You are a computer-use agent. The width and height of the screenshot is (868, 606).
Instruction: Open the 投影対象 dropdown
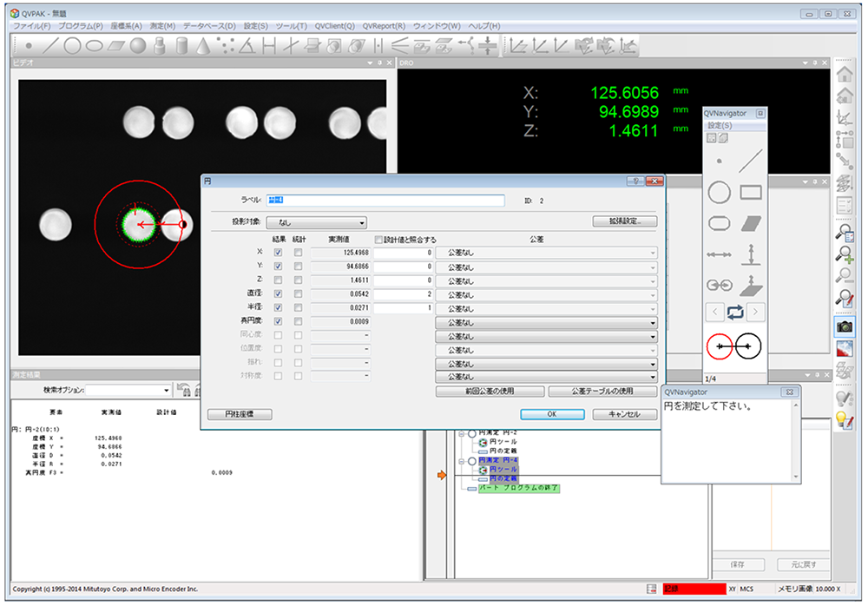(x=317, y=223)
